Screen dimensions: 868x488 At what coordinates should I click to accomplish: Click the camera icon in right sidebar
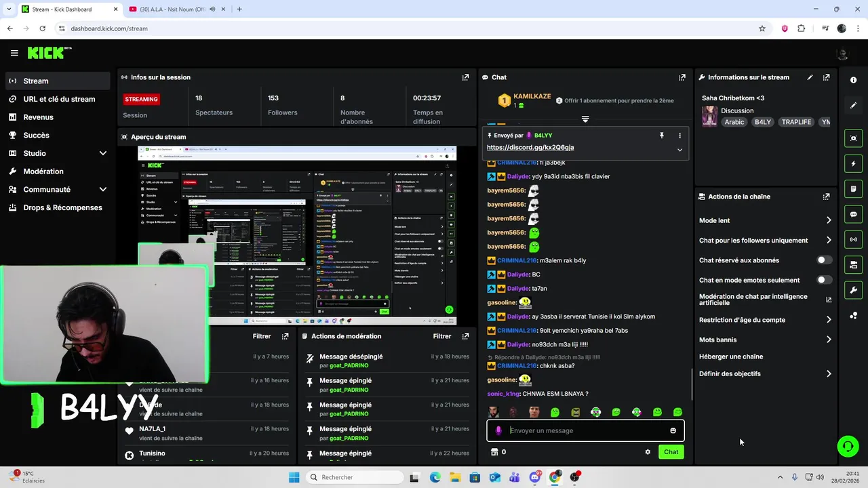click(x=853, y=264)
